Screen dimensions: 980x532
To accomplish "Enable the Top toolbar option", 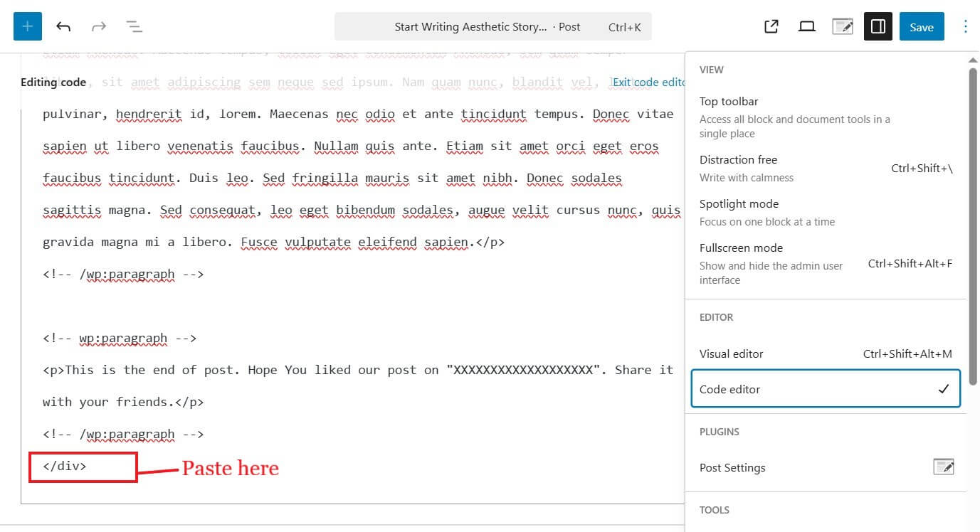I will (826, 117).
